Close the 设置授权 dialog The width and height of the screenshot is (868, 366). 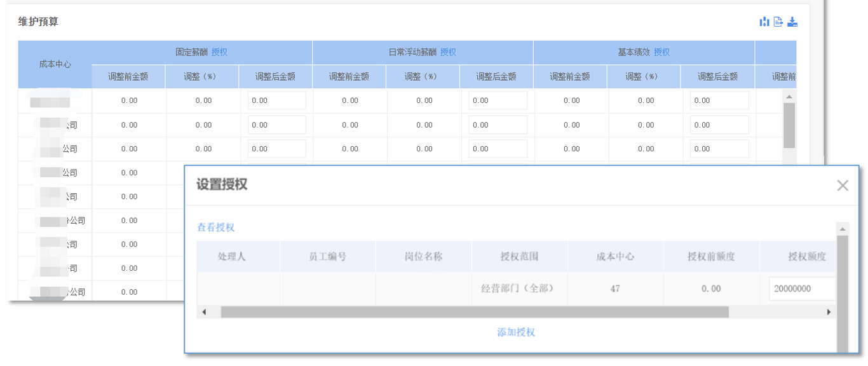(843, 186)
